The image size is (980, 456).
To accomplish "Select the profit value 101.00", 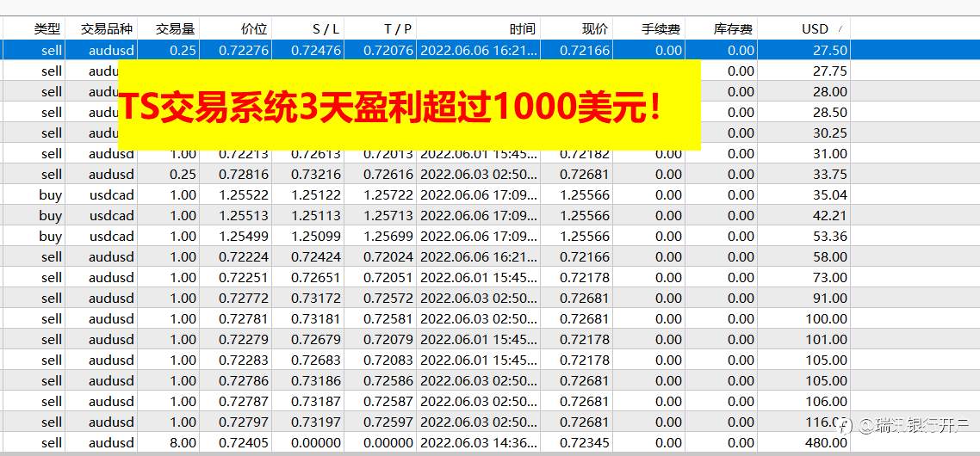I will click(x=826, y=339).
